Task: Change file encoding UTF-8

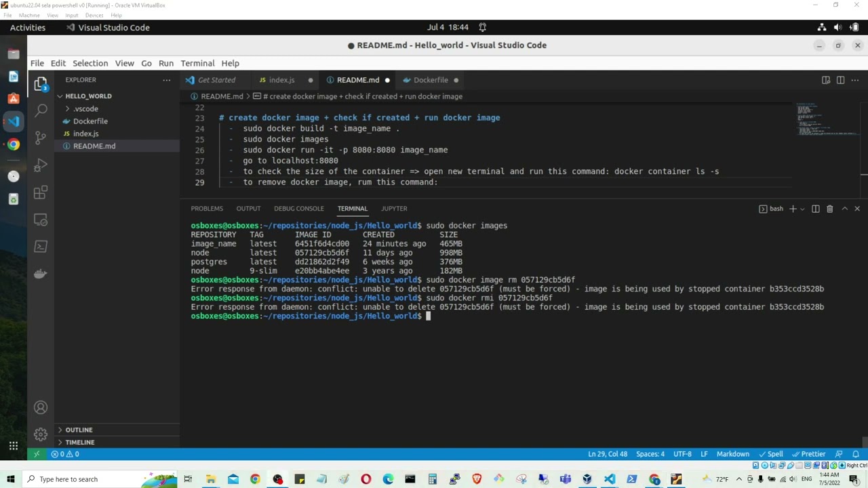Action: tap(682, 454)
